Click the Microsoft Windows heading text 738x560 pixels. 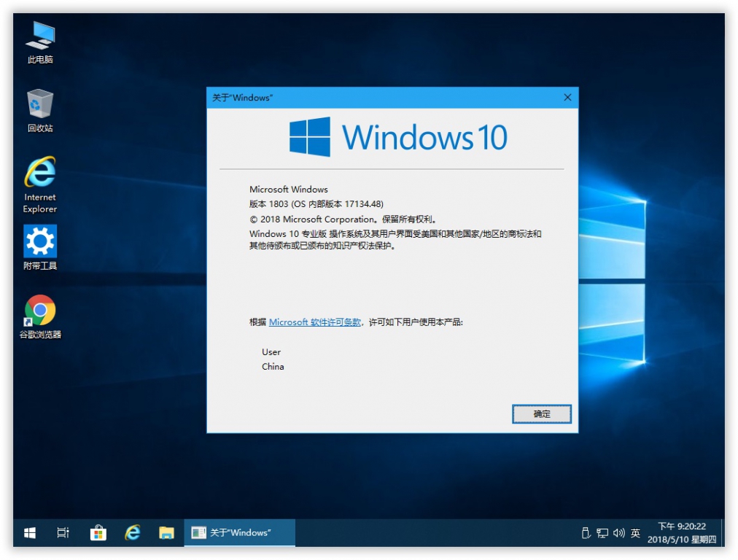[289, 189]
